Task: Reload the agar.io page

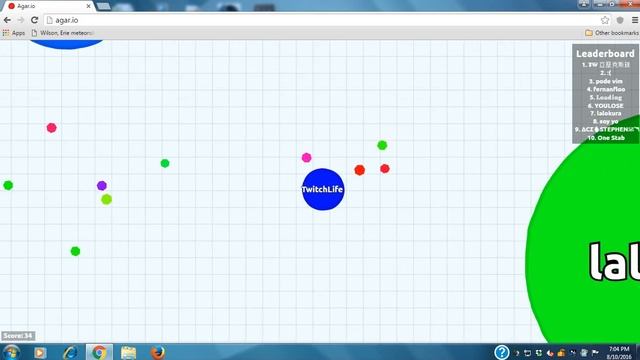Action: 35,20
